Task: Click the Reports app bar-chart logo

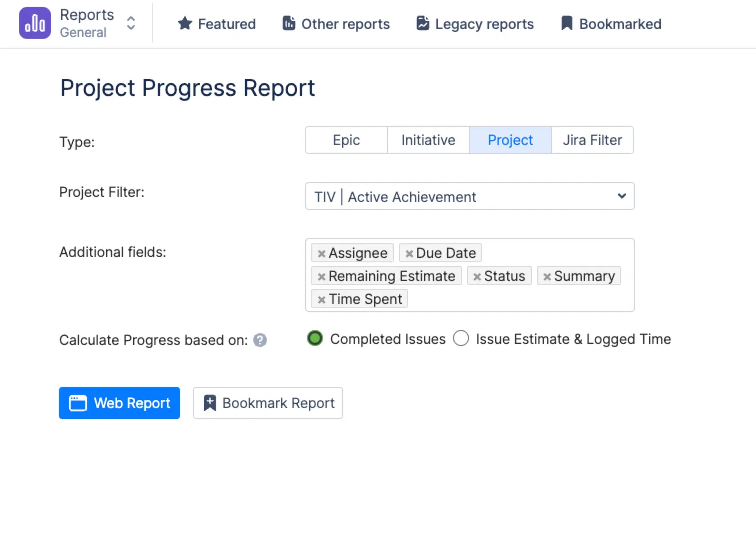Action: coord(34,23)
